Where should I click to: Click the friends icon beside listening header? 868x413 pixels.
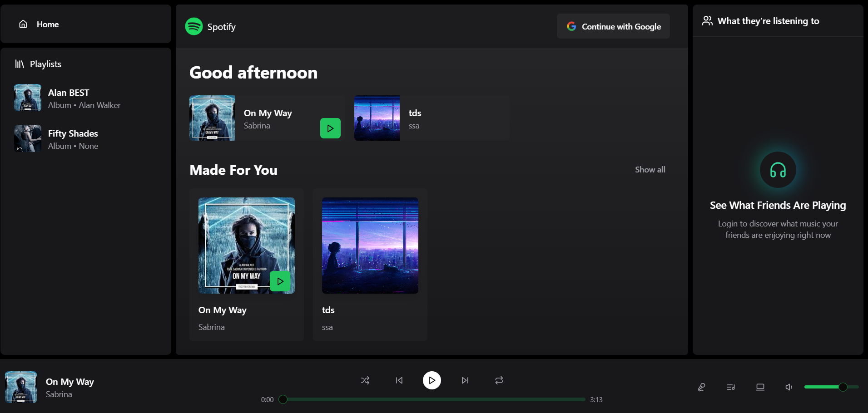tap(707, 21)
